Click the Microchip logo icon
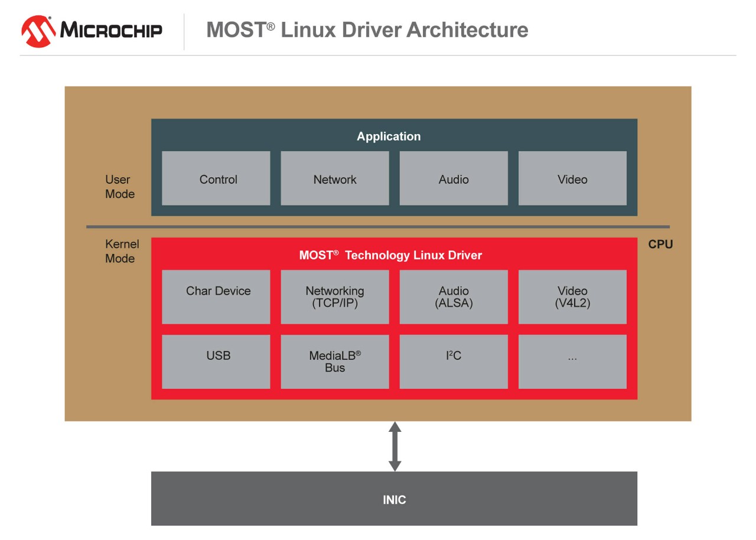Viewport: 756px width, 540px height. pos(38,31)
